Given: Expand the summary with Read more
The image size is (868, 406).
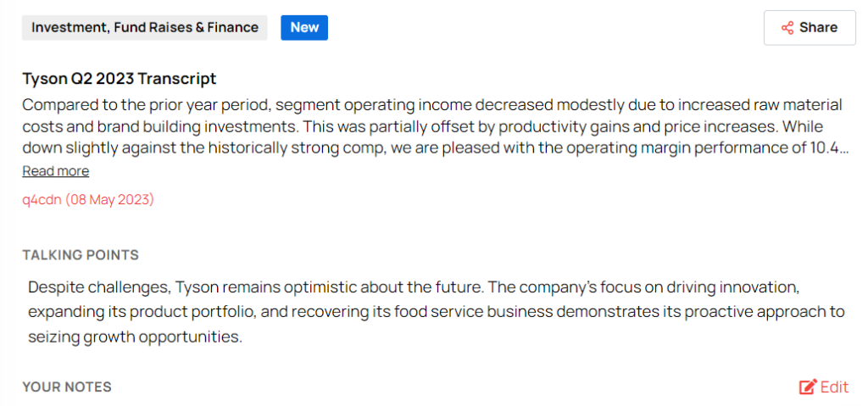Looking at the screenshot, I should click(x=55, y=171).
